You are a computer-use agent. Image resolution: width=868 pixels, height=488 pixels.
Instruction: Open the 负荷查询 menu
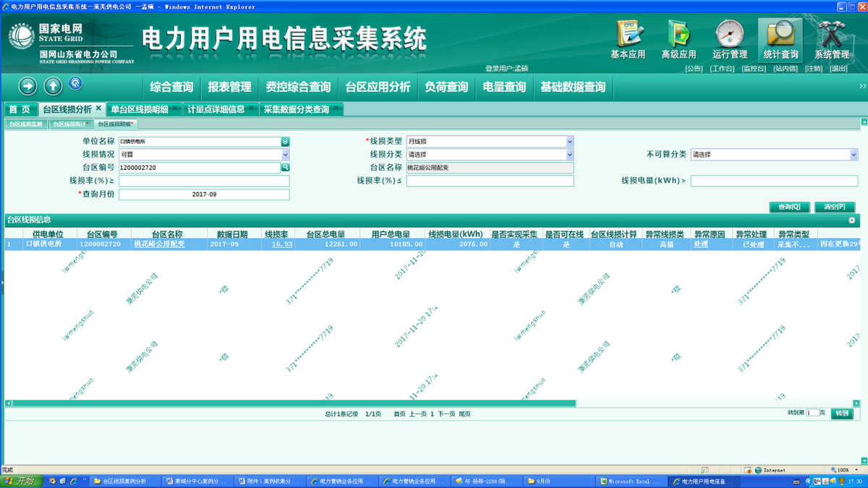coord(446,87)
